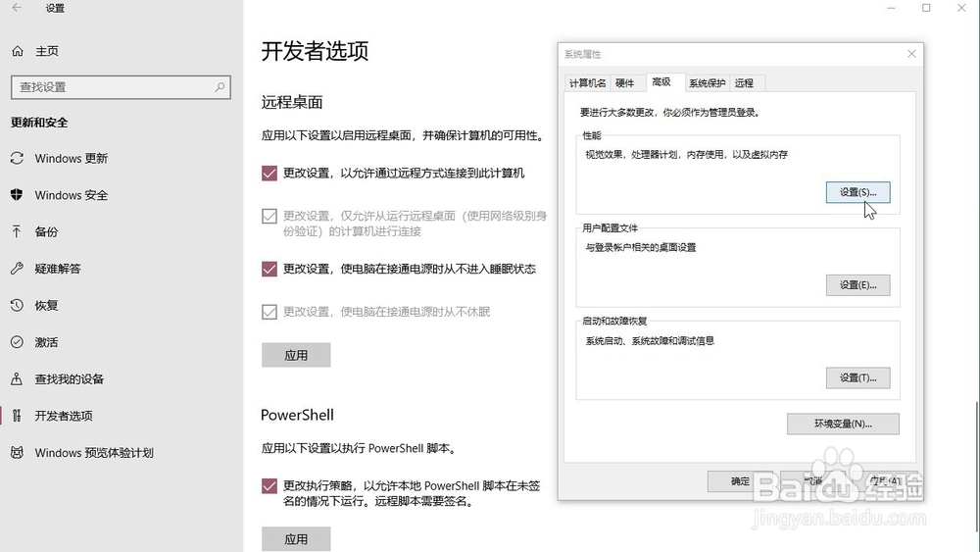Select the 备份 upload arrow icon
The width and height of the screenshot is (980, 552).
click(17, 232)
